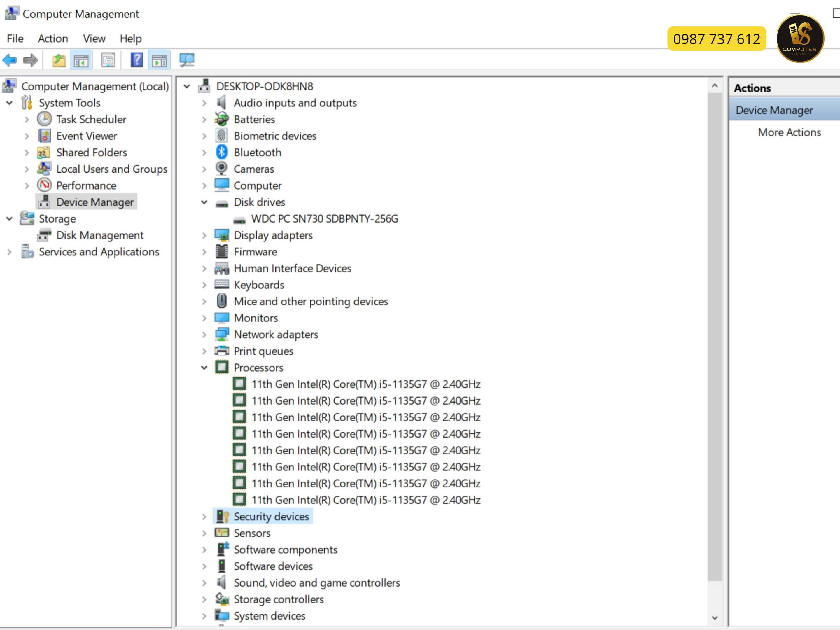840x630 pixels.
Task: Click the Firmware chip icon
Action: click(x=221, y=251)
